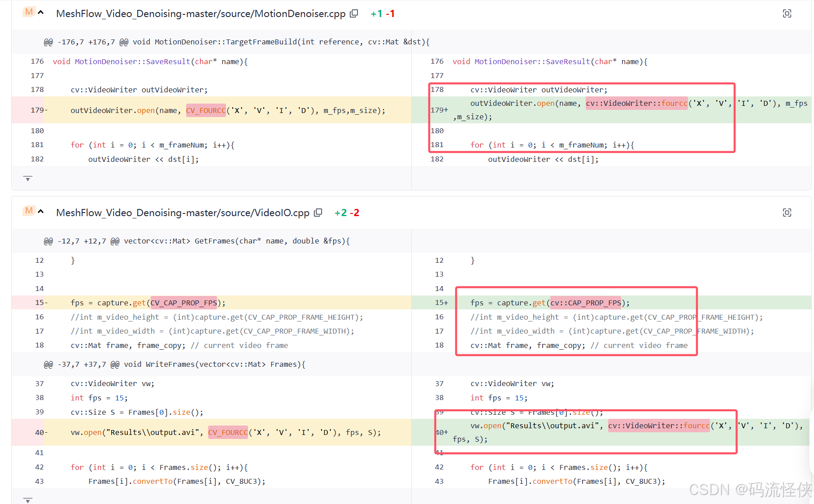The width and height of the screenshot is (814, 504).
Task: Click right line 43 convertTo statement
Action: pos(576,481)
